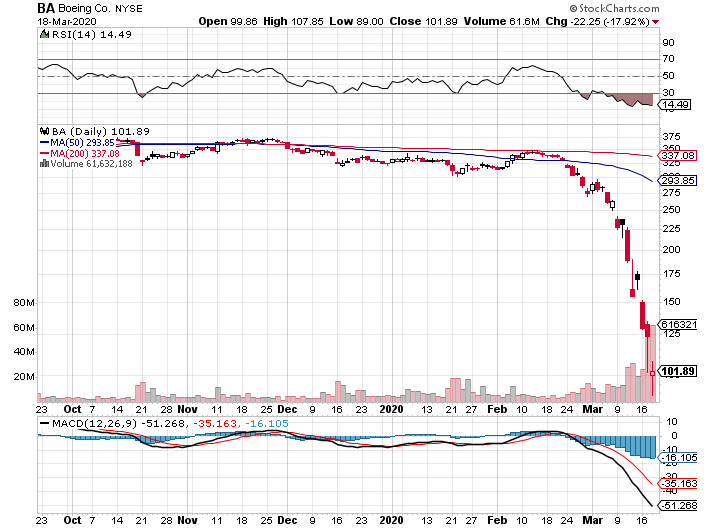Click the Oct label under the price chart

72,409
